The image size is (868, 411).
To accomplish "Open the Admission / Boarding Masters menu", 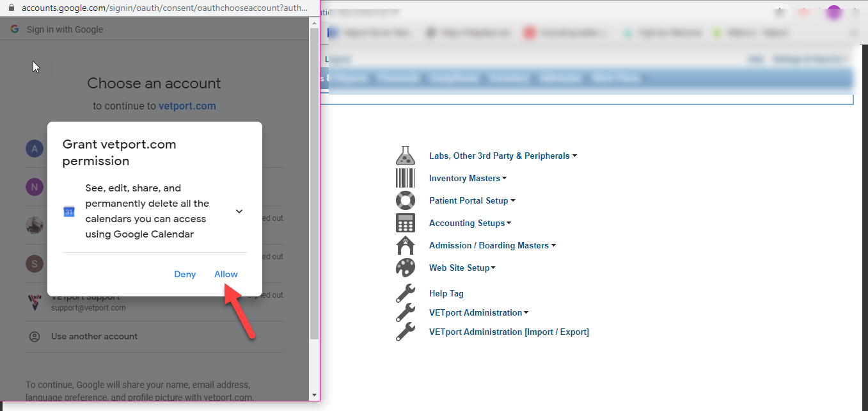I will tap(489, 245).
